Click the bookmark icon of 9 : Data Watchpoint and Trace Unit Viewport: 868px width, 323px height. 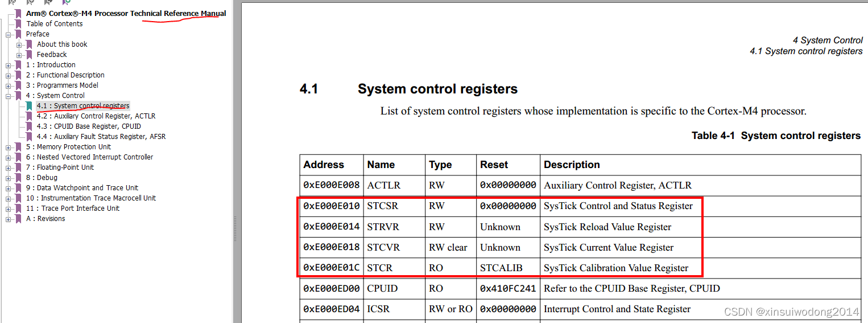tap(19, 188)
